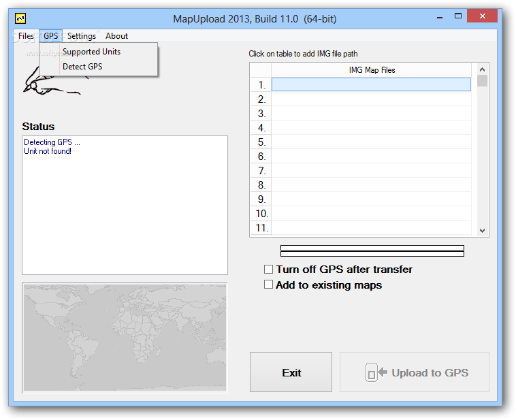Open the About menu

click(x=116, y=36)
